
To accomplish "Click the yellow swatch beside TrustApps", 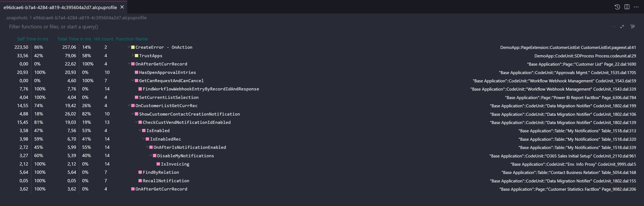I will coord(136,56).
